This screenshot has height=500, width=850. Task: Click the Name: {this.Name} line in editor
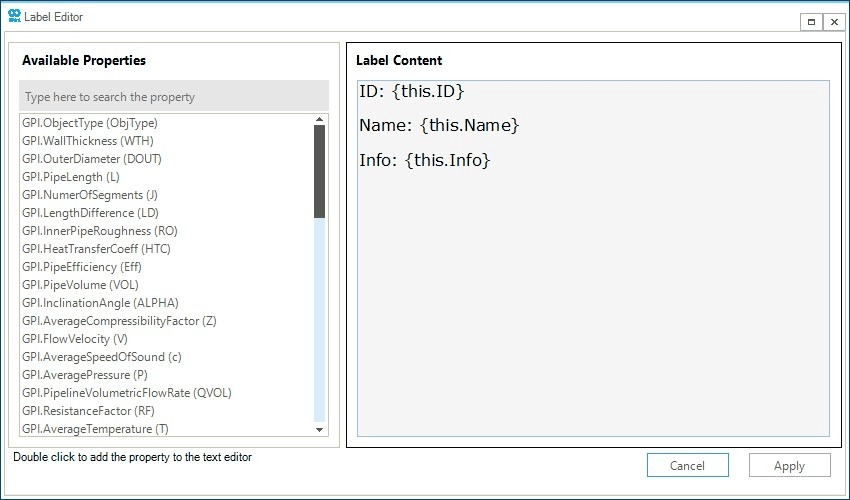pyautogui.click(x=439, y=125)
